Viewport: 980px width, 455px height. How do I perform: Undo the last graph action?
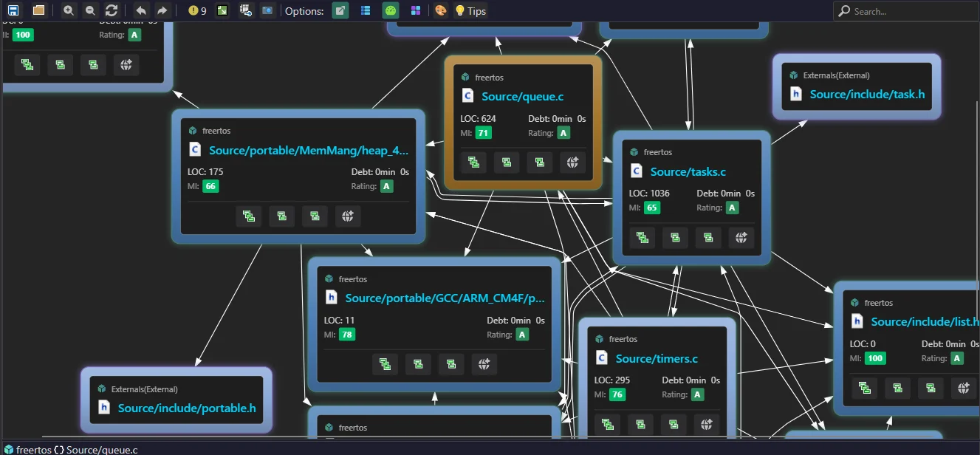[141, 11]
